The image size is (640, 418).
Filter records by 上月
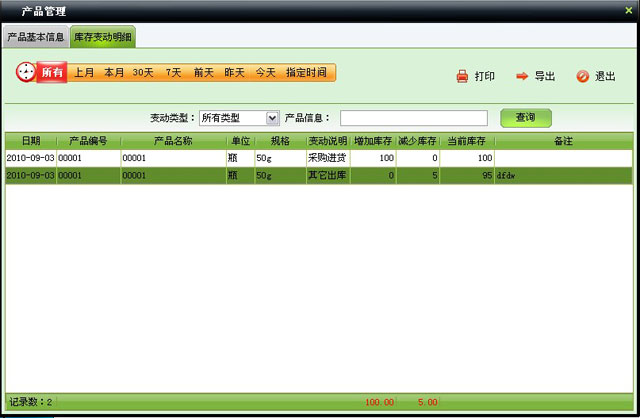pyautogui.click(x=84, y=73)
